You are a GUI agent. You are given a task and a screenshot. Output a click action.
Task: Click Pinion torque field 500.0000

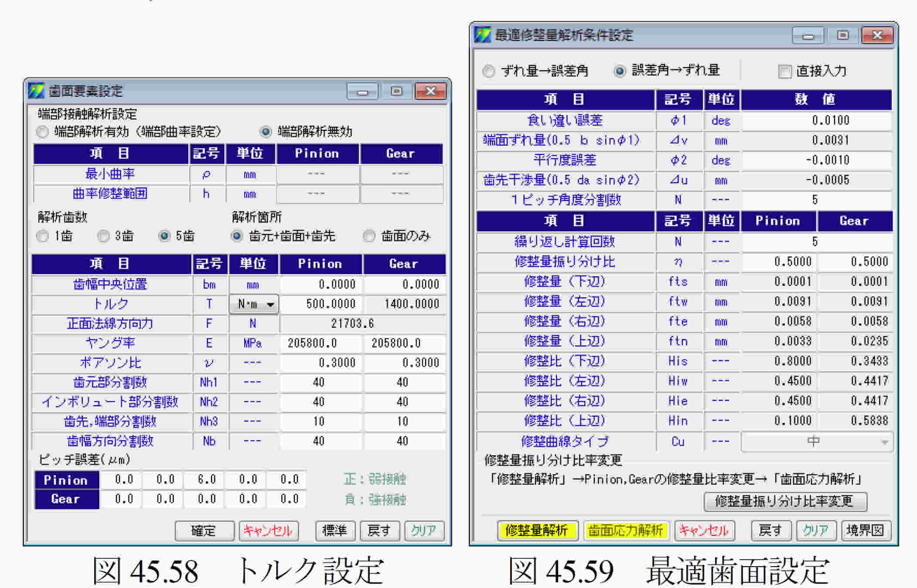coord(321,304)
